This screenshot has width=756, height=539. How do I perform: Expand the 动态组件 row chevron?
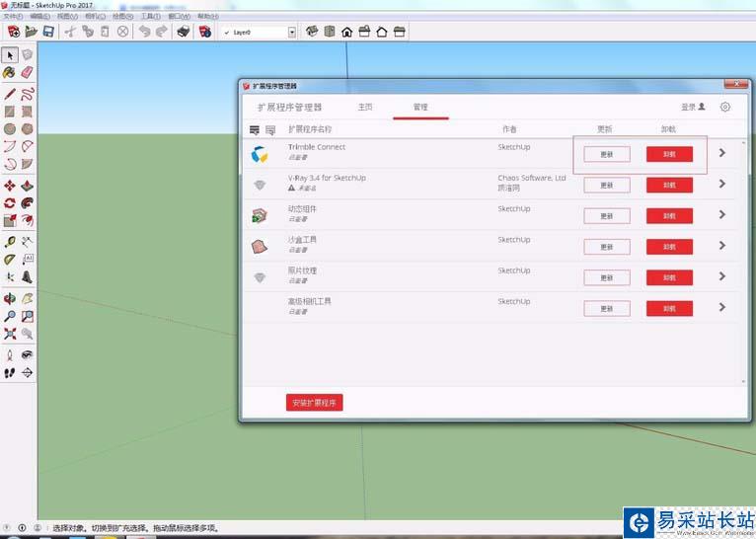coord(721,214)
